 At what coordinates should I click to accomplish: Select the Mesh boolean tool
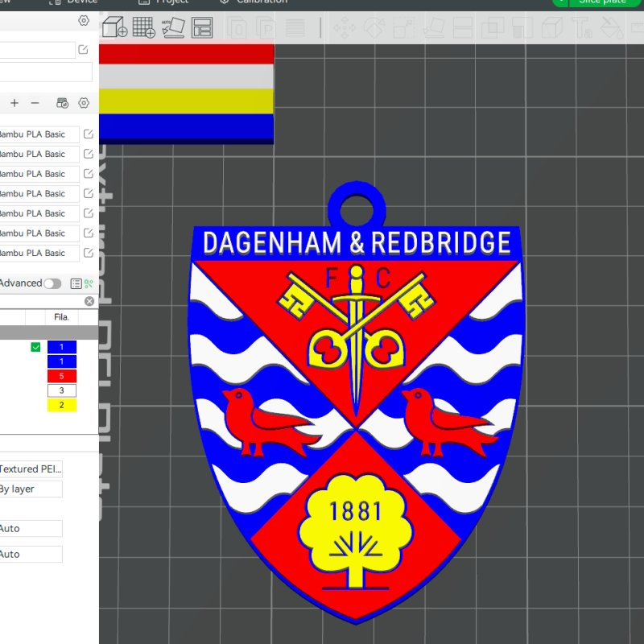(x=493, y=27)
